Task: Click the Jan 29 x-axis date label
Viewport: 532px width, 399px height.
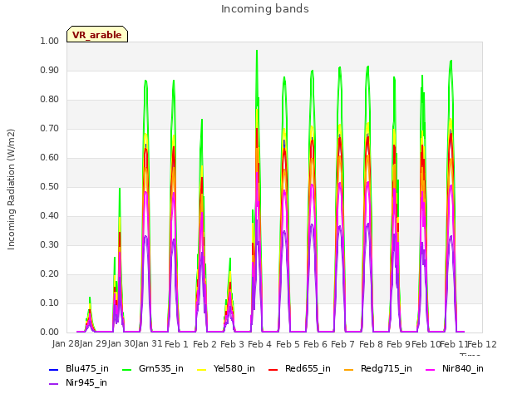Action: tap(93, 343)
